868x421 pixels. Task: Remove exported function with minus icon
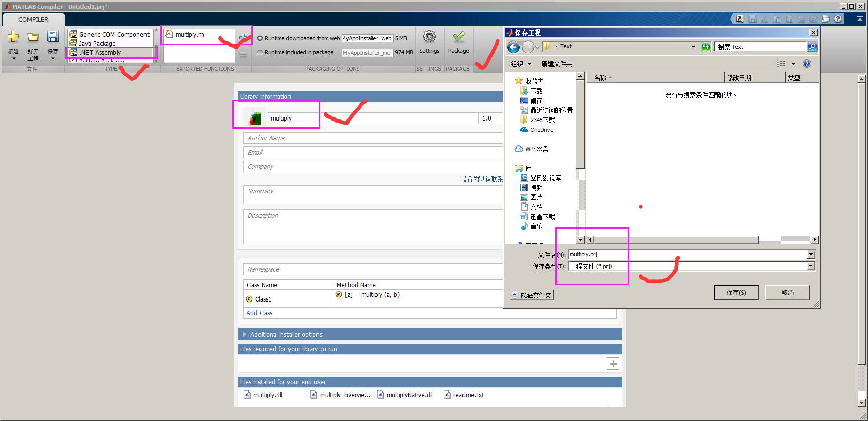243,54
